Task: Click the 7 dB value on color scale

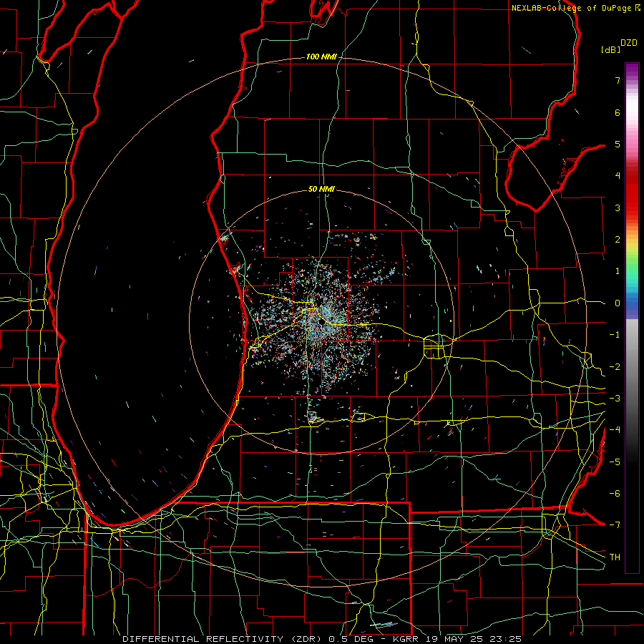Action: (618, 80)
